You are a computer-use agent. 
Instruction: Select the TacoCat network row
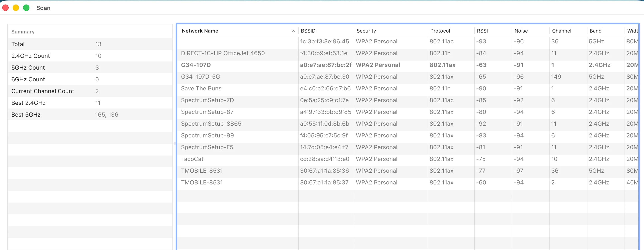192,159
